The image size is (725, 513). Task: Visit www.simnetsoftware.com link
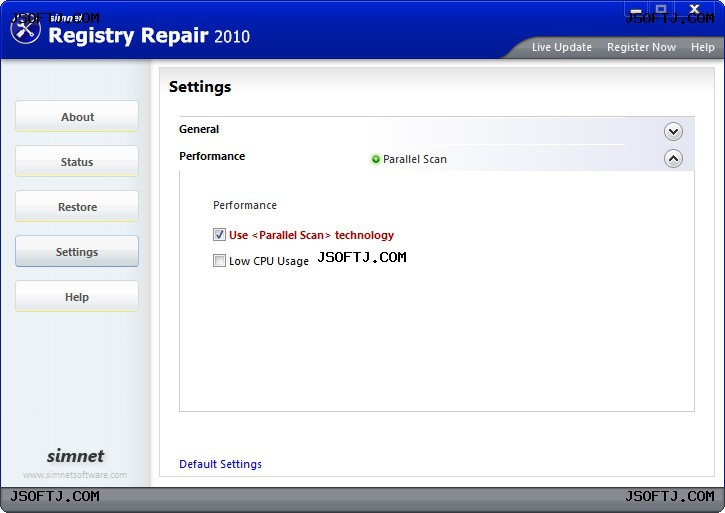[x=75, y=475]
